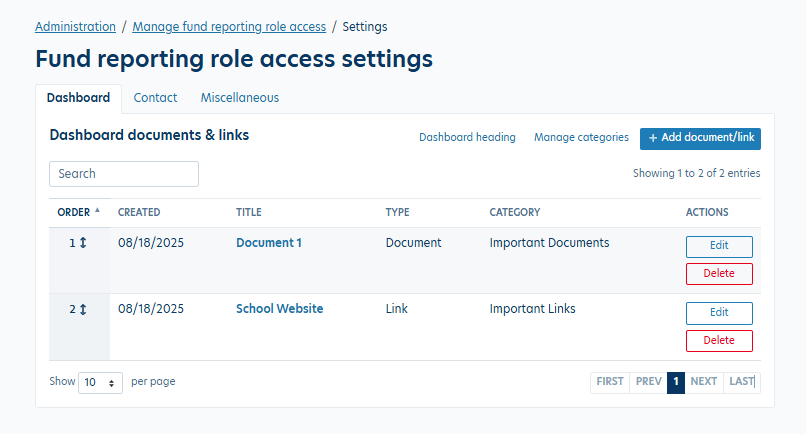Edit the School Website entry
The width and height of the screenshot is (806, 434).
[x=719, y=313]
